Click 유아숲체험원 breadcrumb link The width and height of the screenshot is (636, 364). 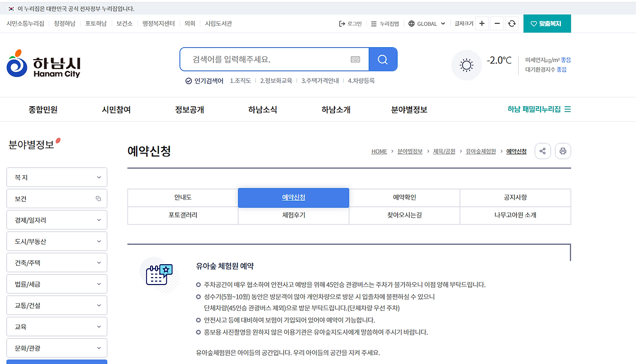481,151
